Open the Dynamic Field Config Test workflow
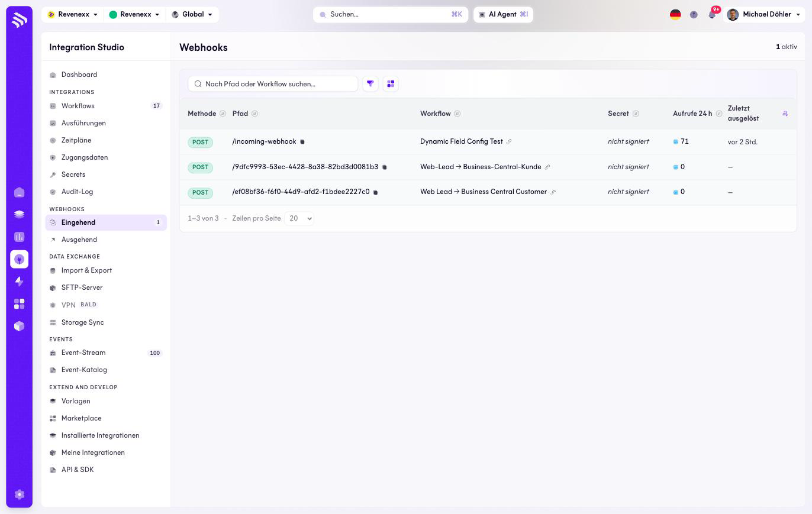The width and height of the screenshot is (812, 514). pos(461,141)
